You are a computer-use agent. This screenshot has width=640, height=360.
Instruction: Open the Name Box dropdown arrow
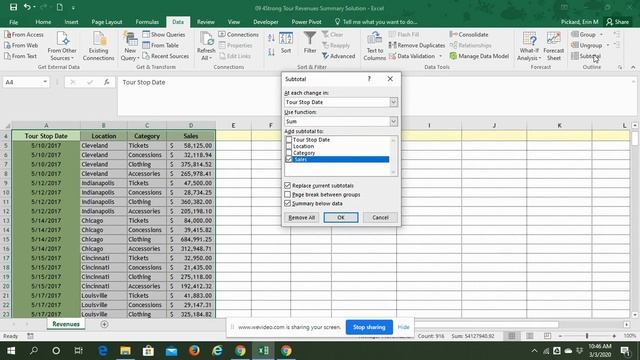pyautogui.click(x=45, y=82)
